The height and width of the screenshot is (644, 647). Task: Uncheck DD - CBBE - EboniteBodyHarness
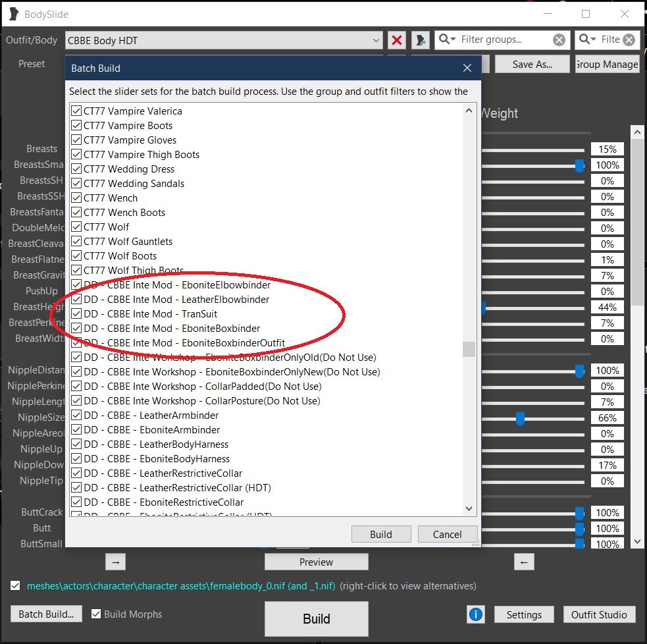tap(76, 459)
